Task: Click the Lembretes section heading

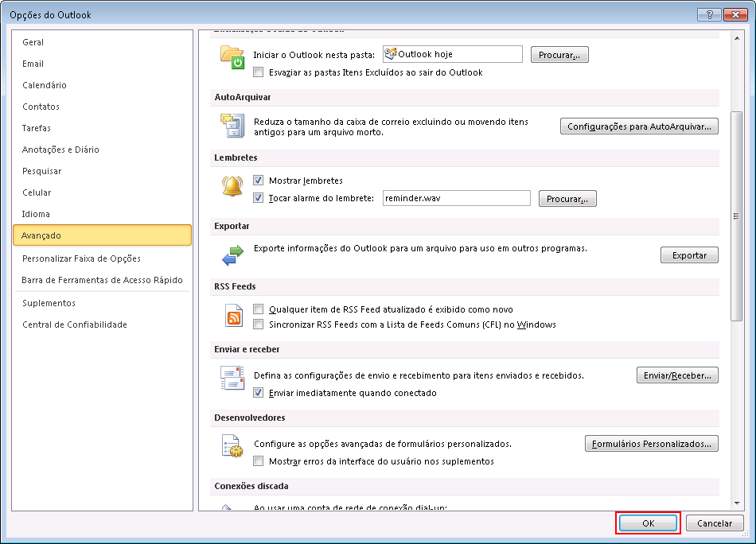Action: point(236,157)
